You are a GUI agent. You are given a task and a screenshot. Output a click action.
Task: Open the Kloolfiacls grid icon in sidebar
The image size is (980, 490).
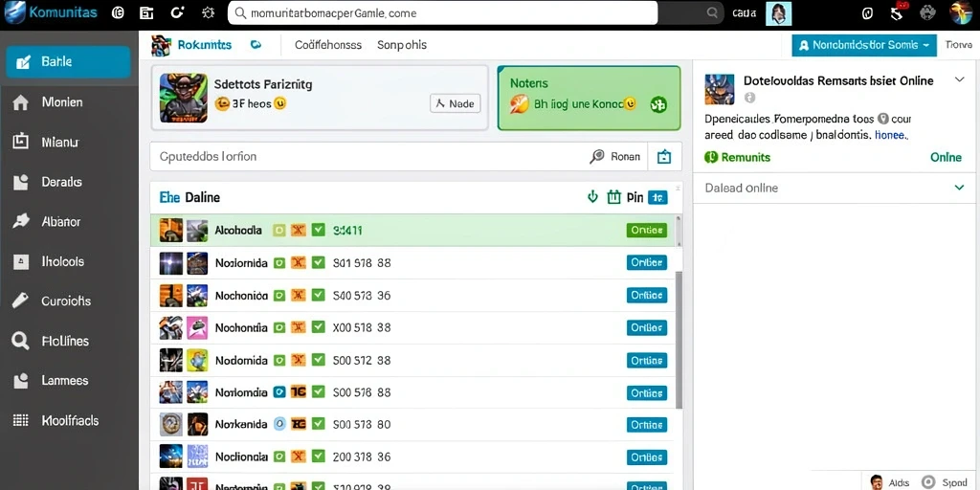point(21,421)
